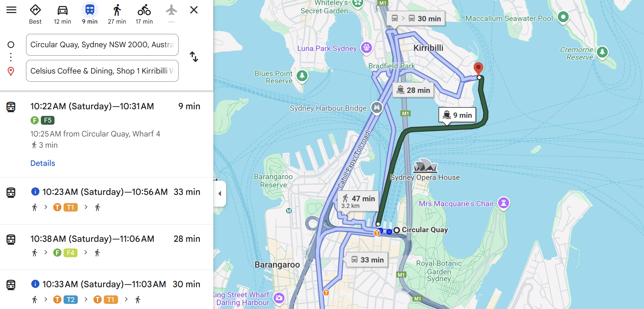Click the T1 badge on the 30 min route
This screenshot has height=309, width=644.
111,300
